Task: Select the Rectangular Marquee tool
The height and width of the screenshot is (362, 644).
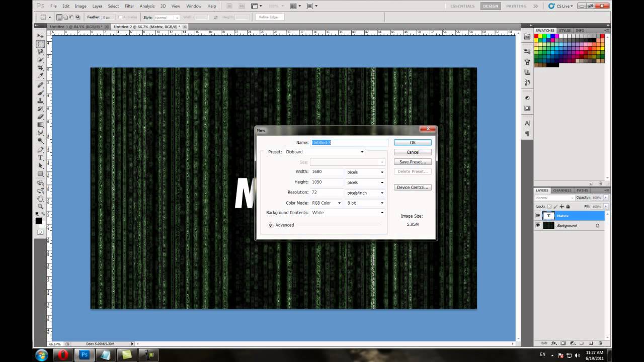Action: (40, 44)
